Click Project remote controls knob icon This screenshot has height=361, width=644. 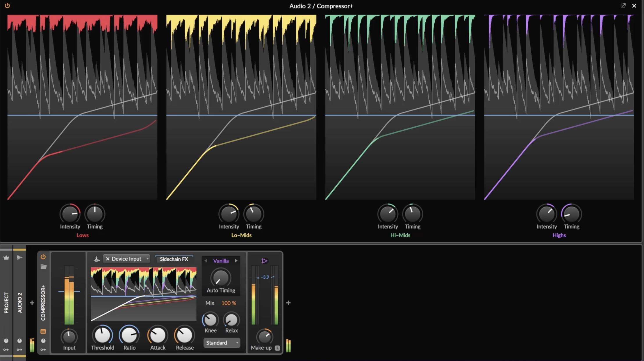[6, 341]
